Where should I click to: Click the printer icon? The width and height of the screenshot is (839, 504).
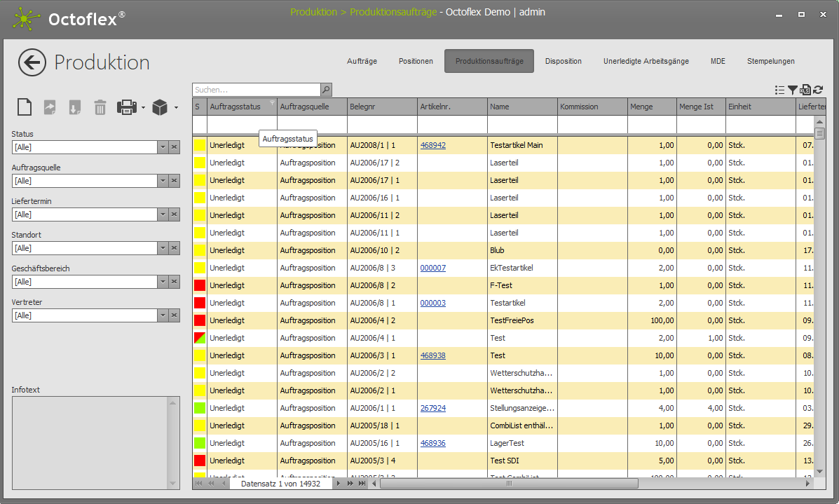point(127,107)
